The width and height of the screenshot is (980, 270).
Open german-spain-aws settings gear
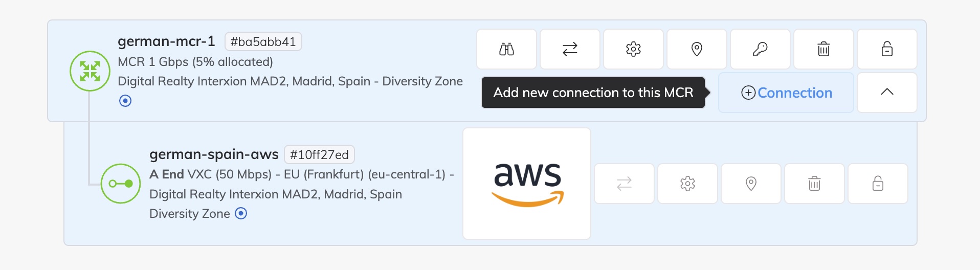click(687, 184)
